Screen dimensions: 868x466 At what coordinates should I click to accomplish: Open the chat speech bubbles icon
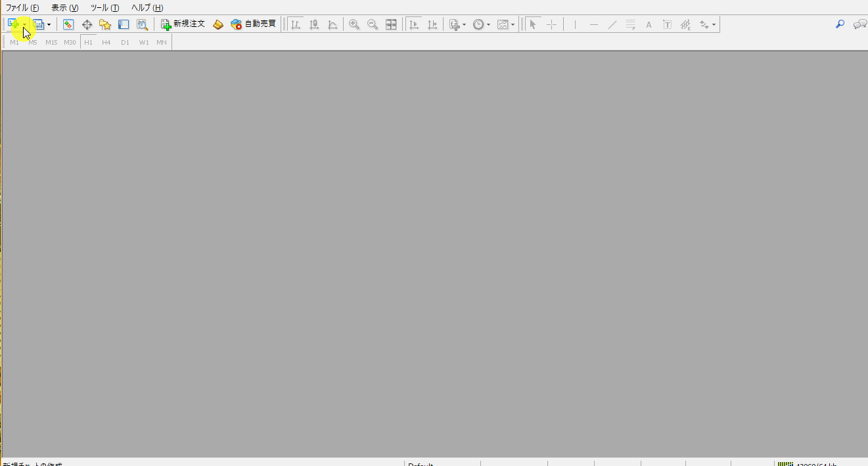click(859, 24)
